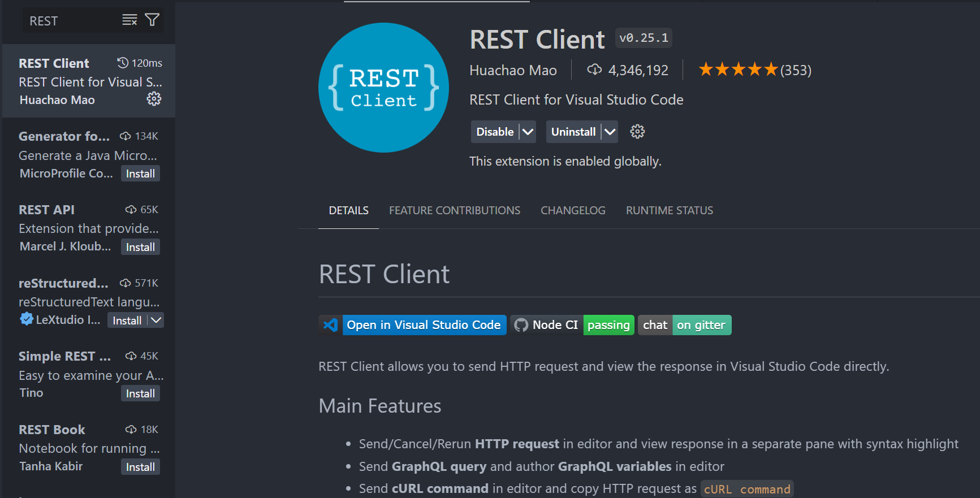The image size is (980, 498).
Task: Click the REST Client circular logo
Action: click(383, 88)
